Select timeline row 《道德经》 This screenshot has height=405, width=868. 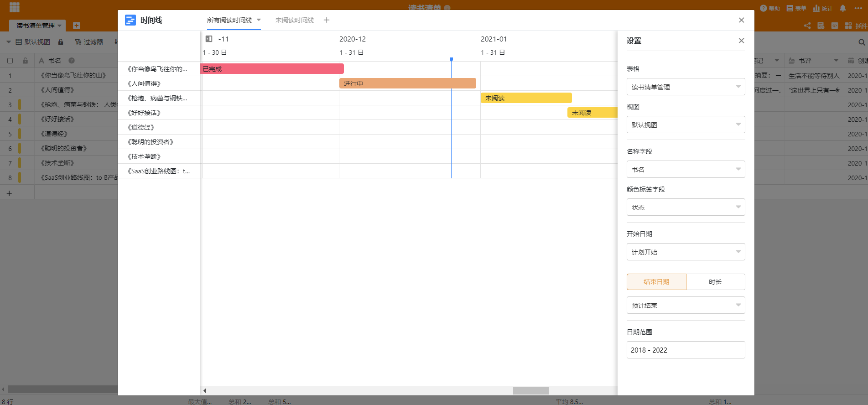tap(159, 127)
